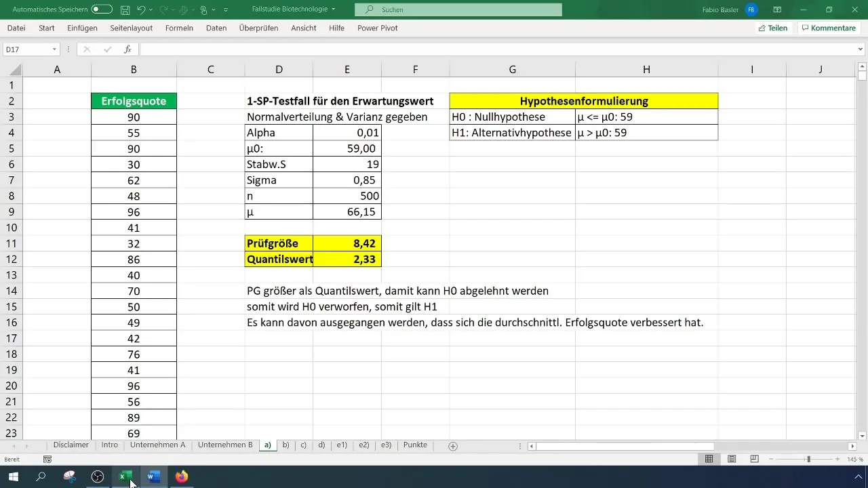
Task: Click the Teilen button
Action: click(772, 28)
